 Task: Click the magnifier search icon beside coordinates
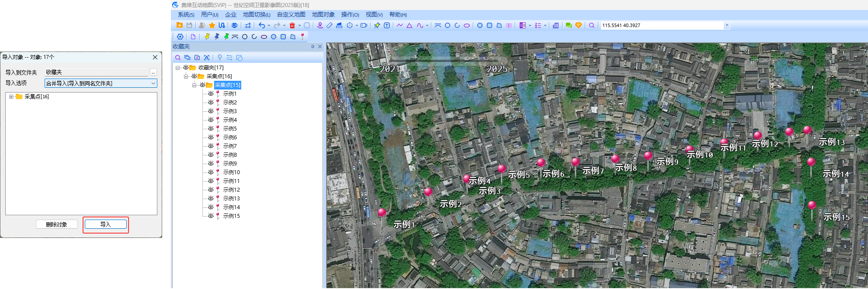pos(592,25)
